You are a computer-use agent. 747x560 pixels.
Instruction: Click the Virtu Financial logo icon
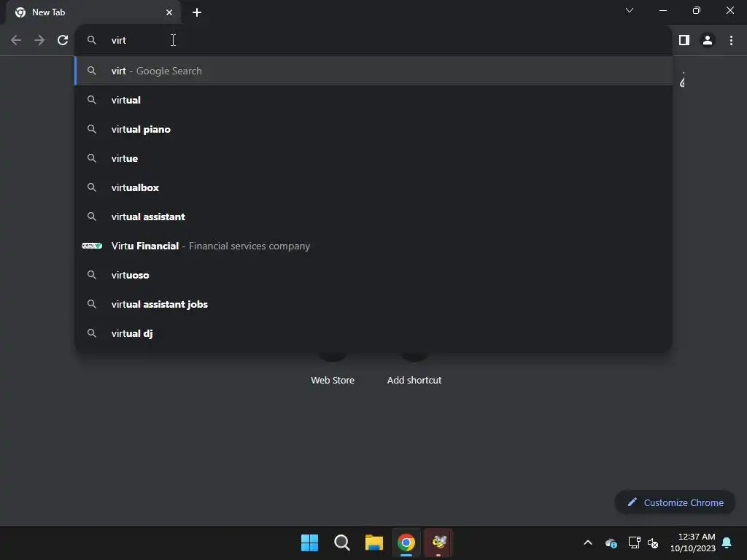pyautogui.click(x=92, y=246)
